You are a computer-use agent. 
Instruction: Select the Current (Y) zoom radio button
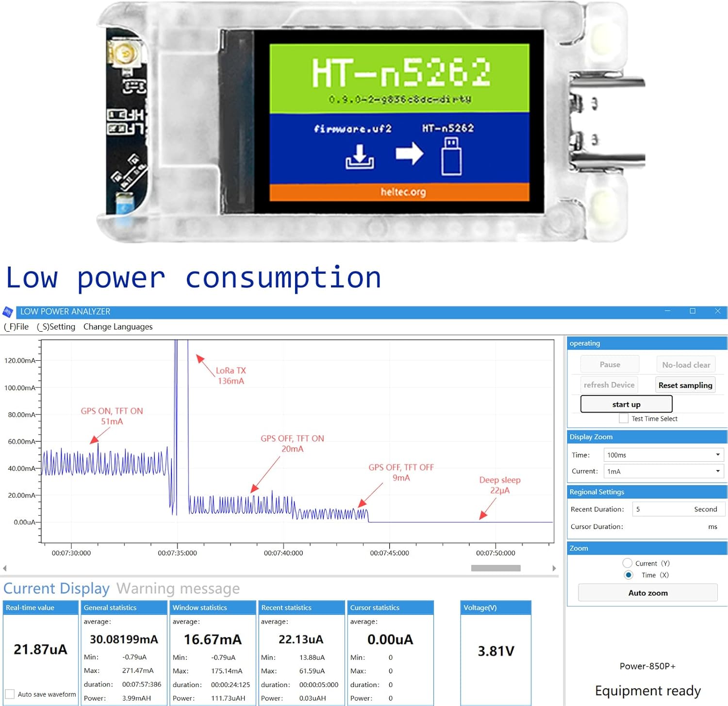(627, 563)
